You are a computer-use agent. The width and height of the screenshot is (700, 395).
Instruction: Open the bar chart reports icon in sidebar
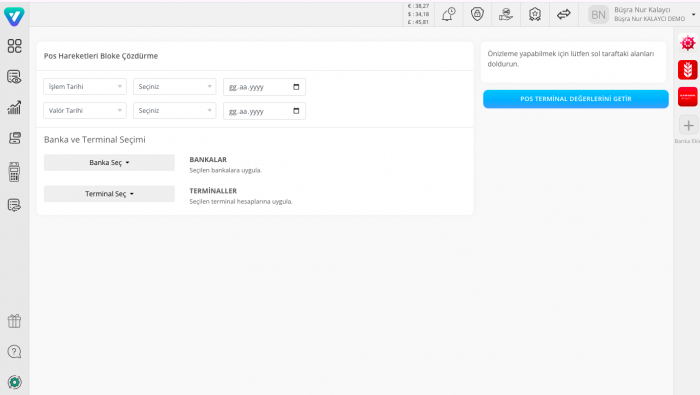14,107
